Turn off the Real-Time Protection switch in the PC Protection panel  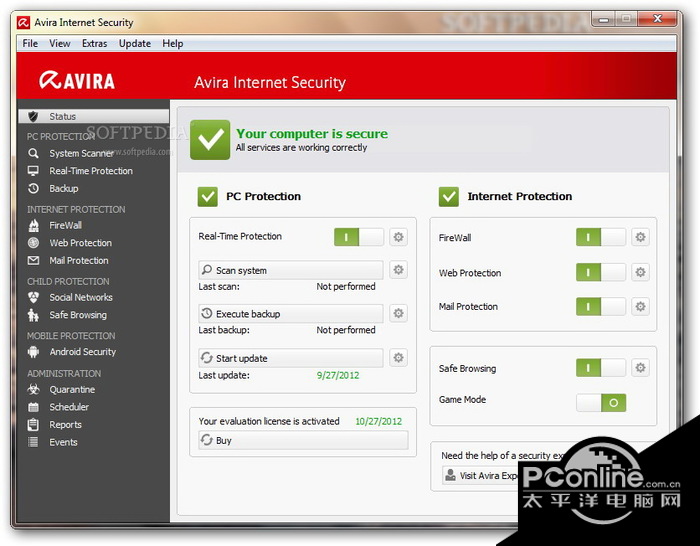358,237
